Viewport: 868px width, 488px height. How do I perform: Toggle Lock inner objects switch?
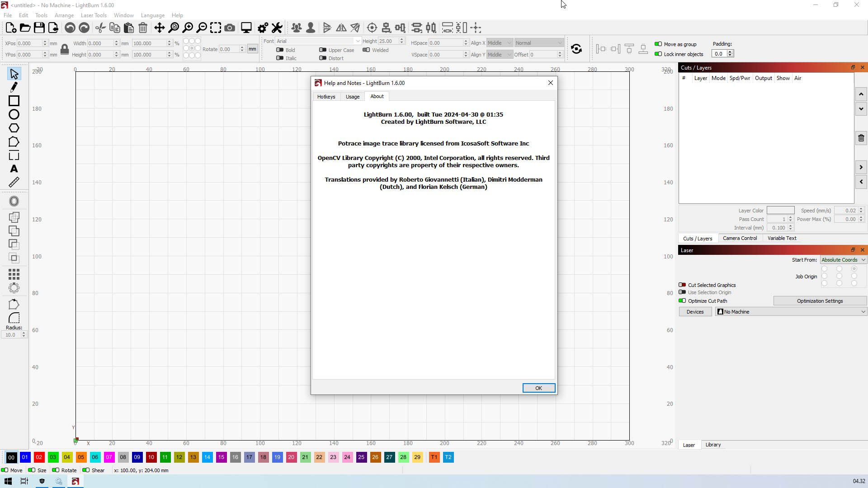[658, 54]
